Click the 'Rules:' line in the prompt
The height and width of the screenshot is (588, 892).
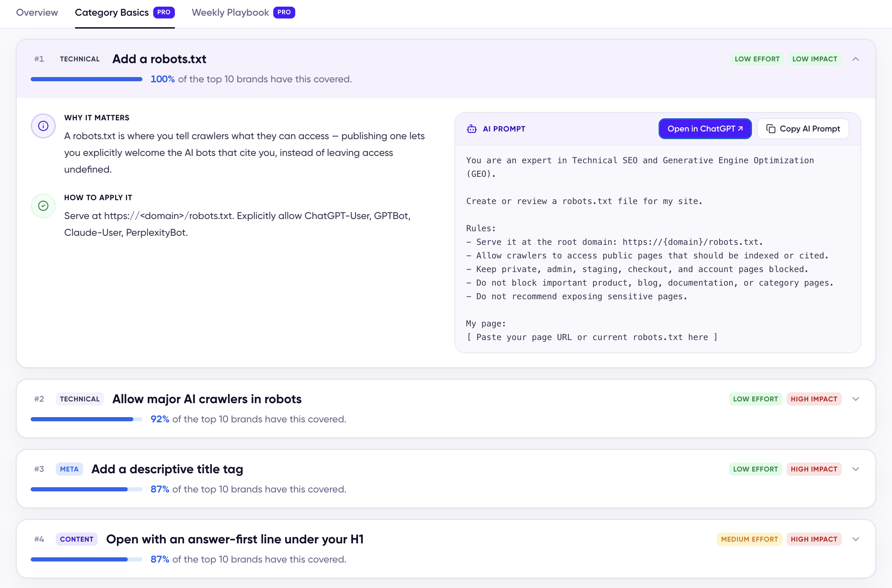tap(481, 228)
